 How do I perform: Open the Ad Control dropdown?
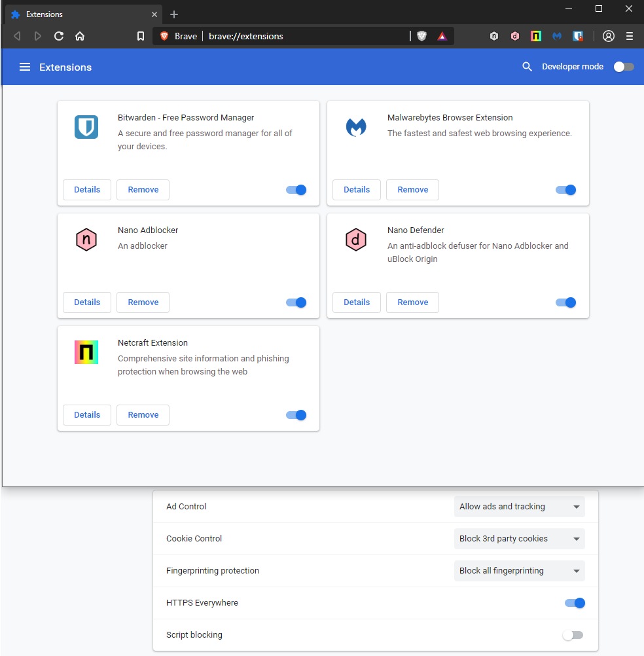[x=519, y=507]
